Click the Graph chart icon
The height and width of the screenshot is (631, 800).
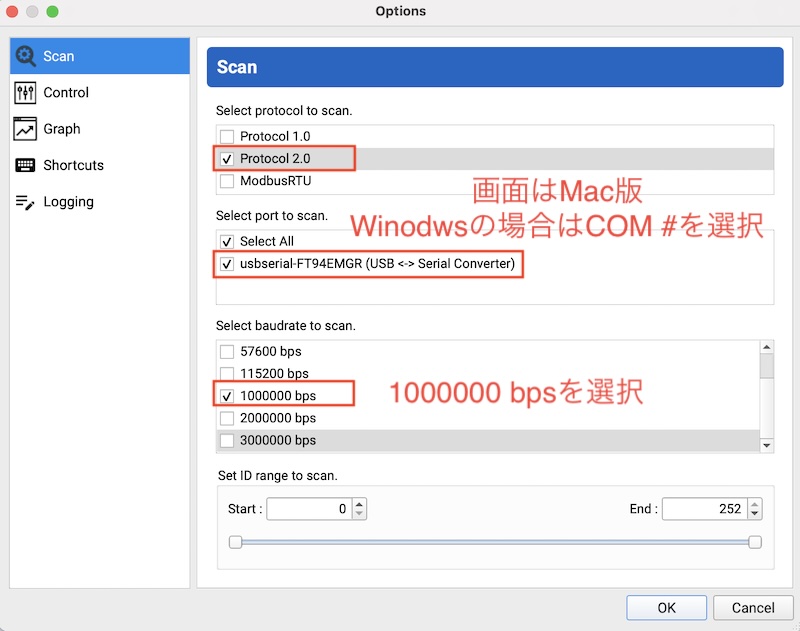tap(26, 129)
